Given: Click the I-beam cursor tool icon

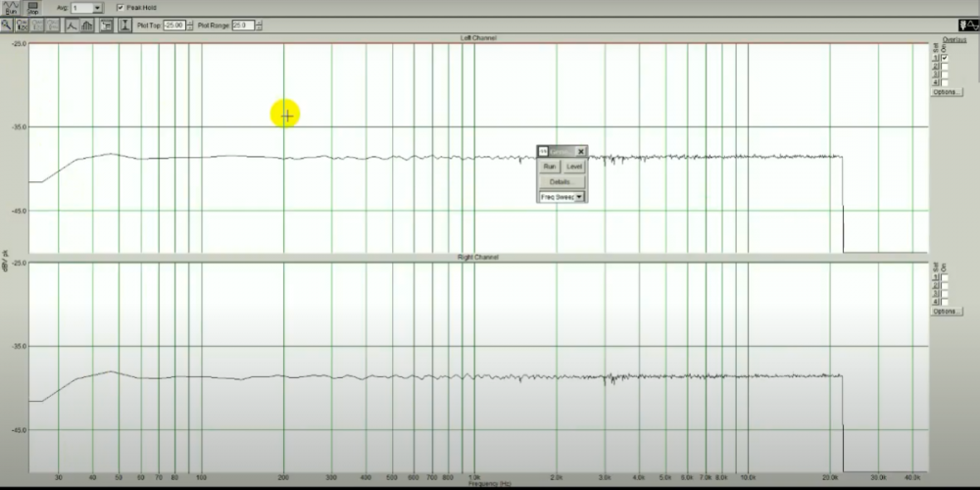Looking at the screenshot, I should click(x=125, y=24).
